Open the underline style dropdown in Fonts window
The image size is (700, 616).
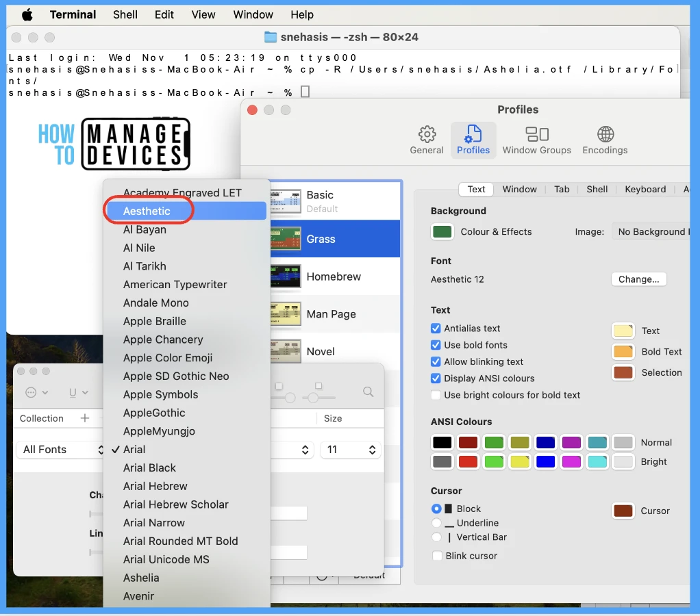click(78, 392)
